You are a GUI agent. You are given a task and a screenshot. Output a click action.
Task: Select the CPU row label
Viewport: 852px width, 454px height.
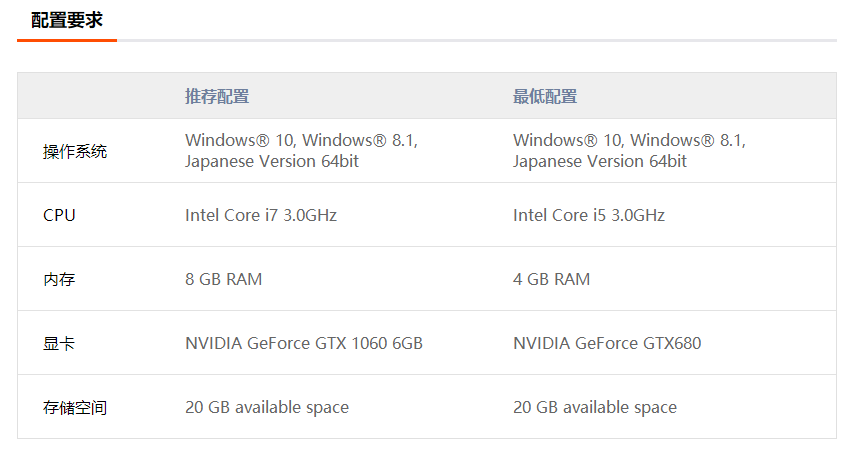[x=59, y=215]
